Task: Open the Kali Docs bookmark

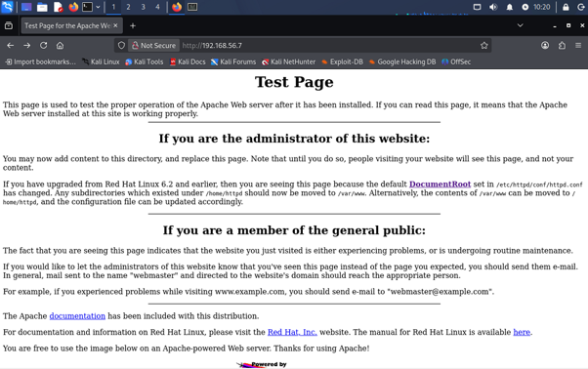Action: coord(188,61)
